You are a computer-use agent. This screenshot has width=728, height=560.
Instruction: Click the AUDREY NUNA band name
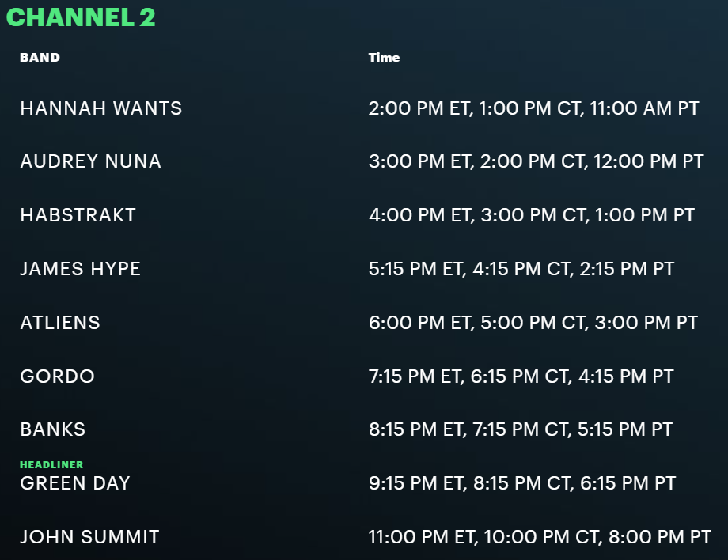(x=91, y=161)
